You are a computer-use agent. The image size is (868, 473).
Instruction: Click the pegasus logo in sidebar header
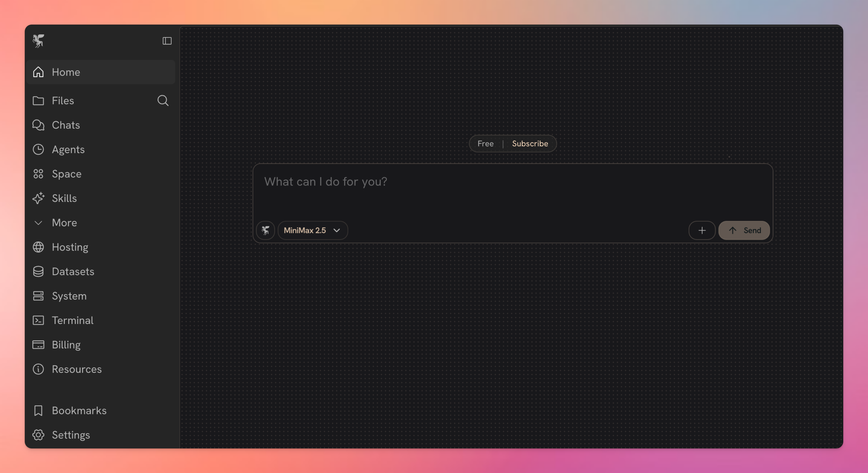click(x=38, y=41)
